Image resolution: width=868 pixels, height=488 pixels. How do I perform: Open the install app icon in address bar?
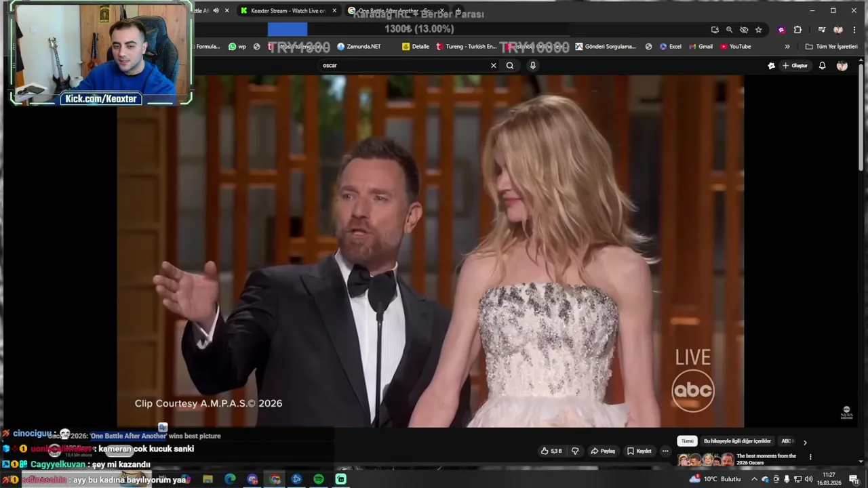pyautogui.click(x=715, y=30)
